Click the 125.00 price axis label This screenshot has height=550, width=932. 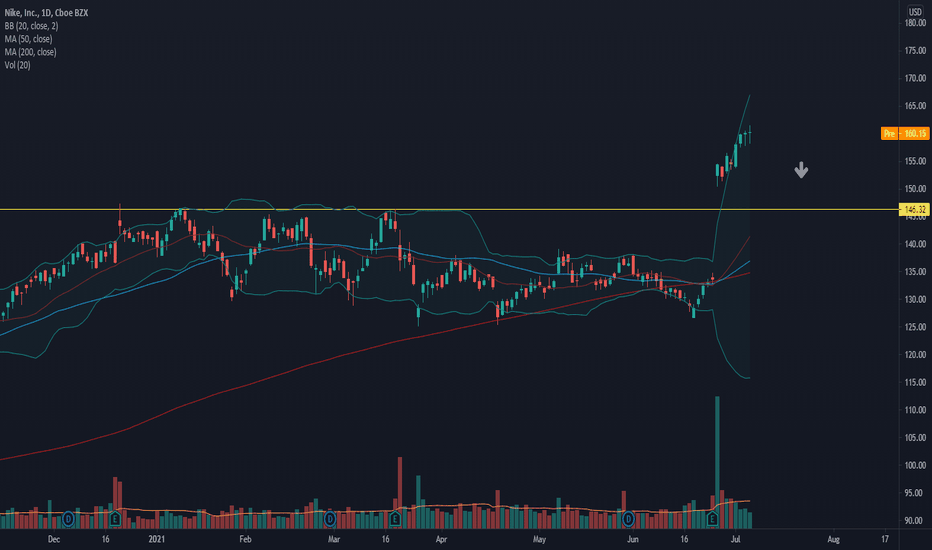pos(915,327)
